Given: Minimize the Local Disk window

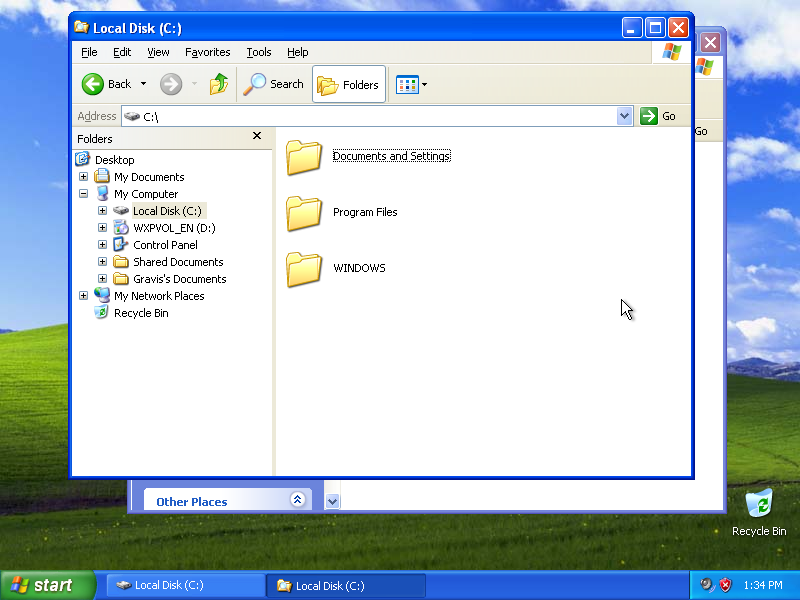Looking at the screenshot, I should point(632,28).
